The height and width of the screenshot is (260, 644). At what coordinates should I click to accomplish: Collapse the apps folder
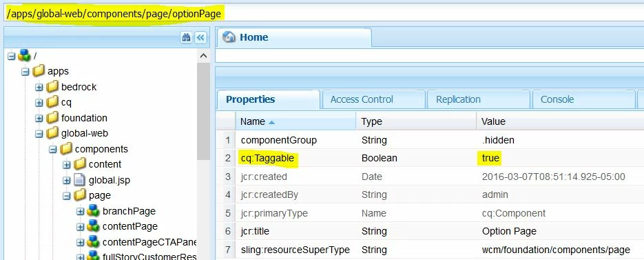click(x=25, y=72)
